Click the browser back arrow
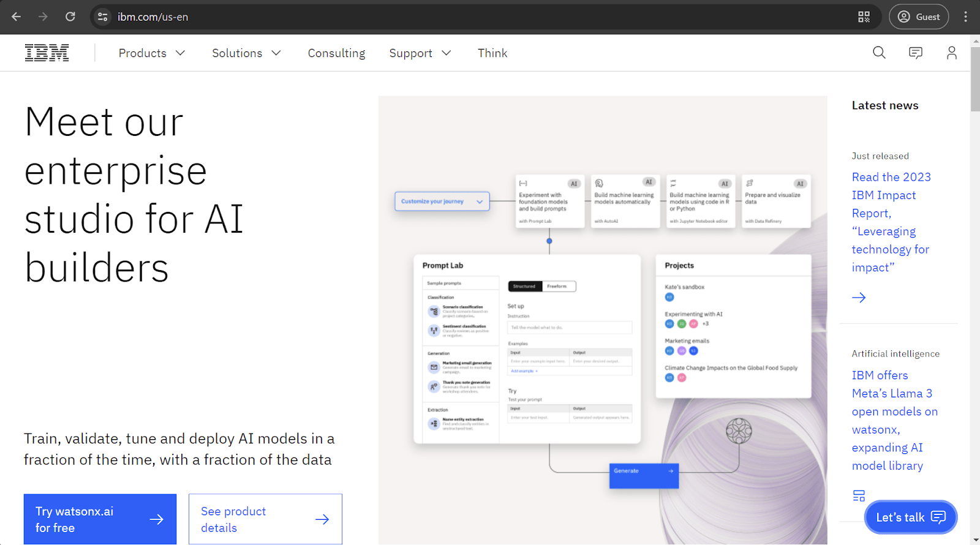Screen dimensions: 980x545 (x=17, y=17)
